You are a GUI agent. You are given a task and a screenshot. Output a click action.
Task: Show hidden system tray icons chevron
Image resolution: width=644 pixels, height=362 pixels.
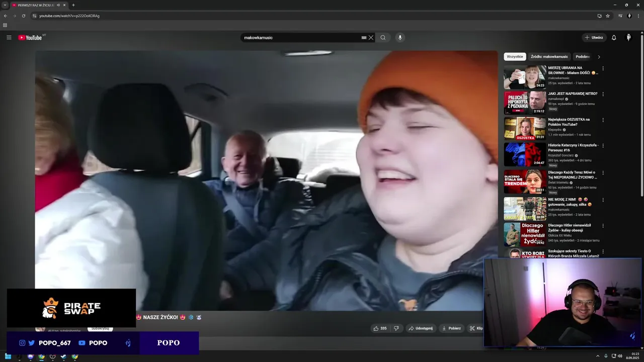598,356
